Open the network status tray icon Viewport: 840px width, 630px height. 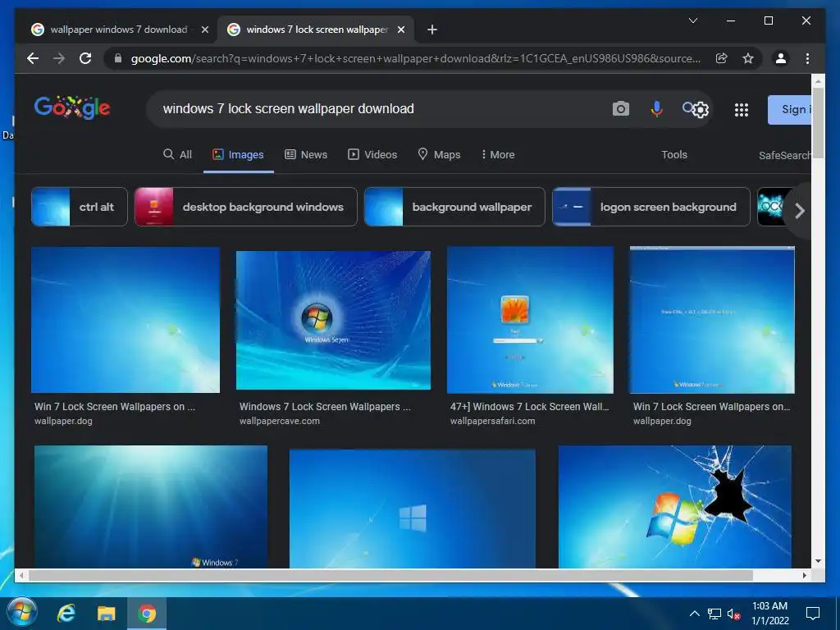tap(714, 614)
